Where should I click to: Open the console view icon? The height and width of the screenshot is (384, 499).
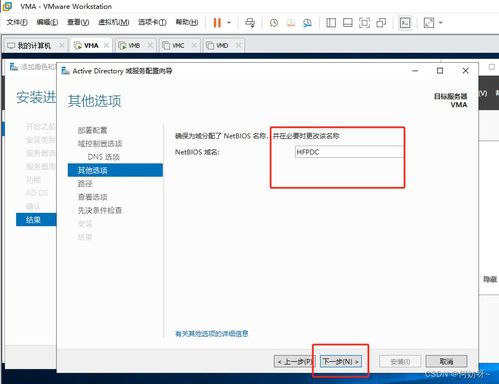pyautogui.click(x=405, y=23)
